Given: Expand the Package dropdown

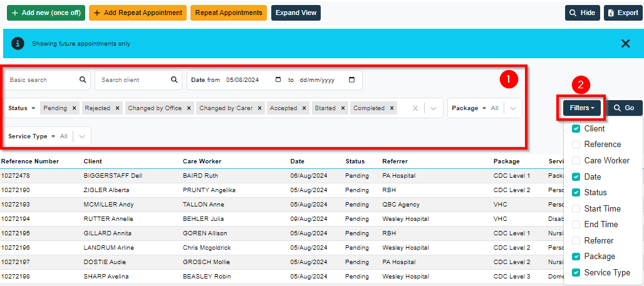Looking at the screenshot, I should click(512, 108).
